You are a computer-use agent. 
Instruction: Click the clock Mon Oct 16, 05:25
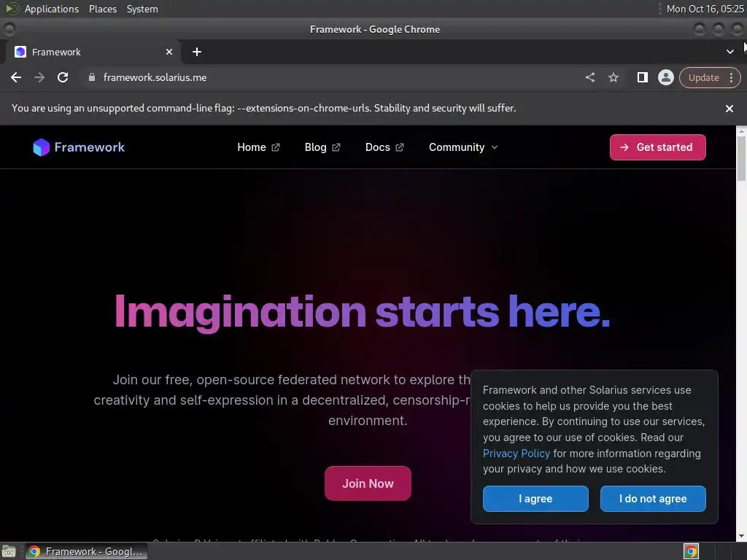[705, 9]
